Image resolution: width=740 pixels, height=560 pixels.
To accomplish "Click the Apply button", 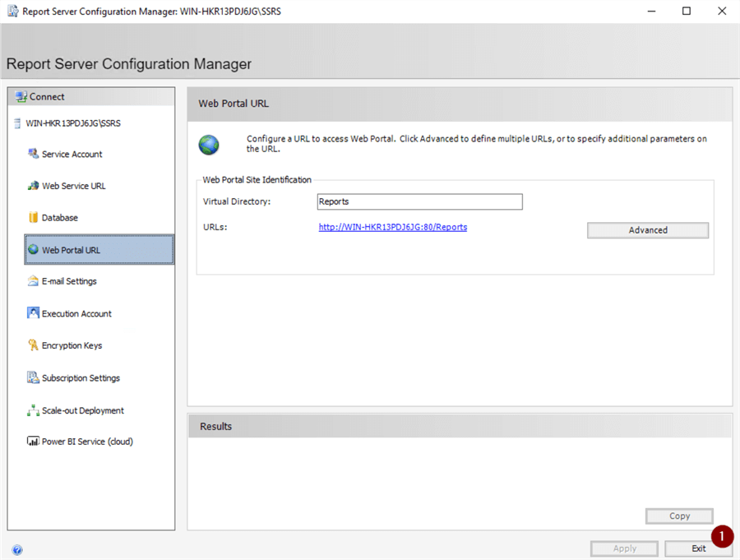I will click(624, 548).
